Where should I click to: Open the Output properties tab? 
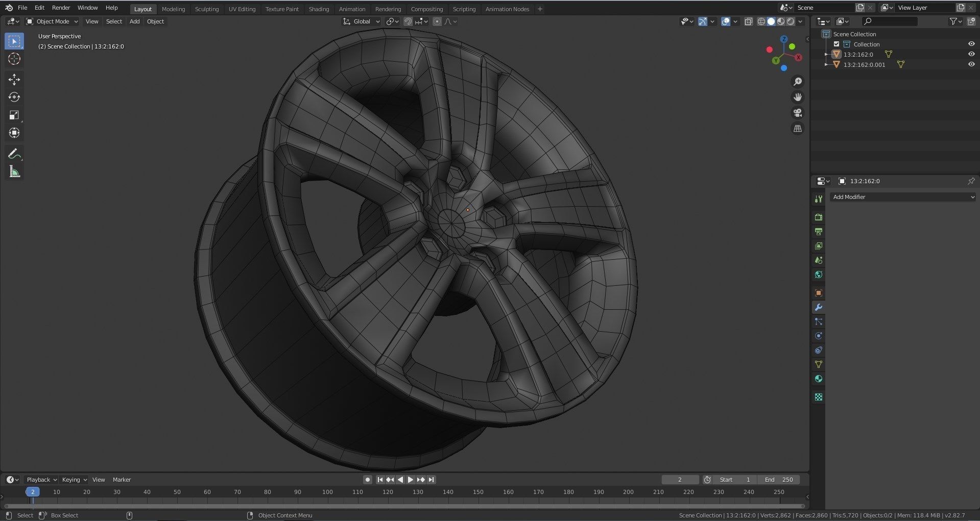click(819, 232)
